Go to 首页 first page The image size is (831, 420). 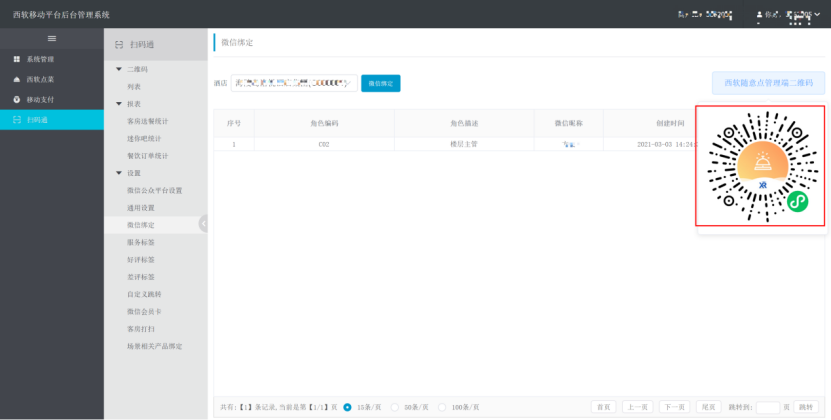pyautogui.click(x=604, y=407)
